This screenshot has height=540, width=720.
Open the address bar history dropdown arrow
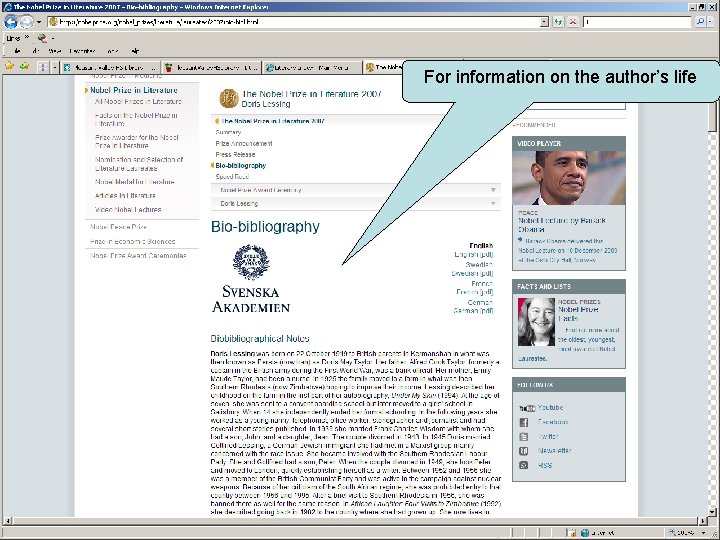point(544,22)
